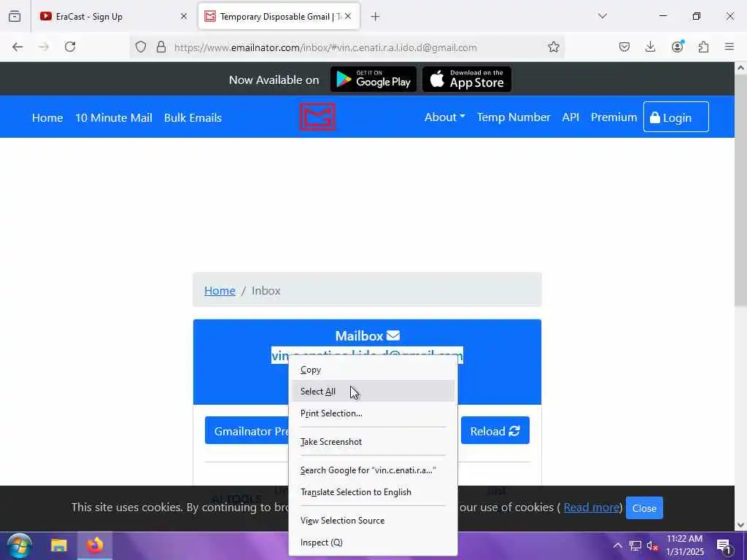This screenshot has height=560, width=747.
Task: Click the forward navigation arrow
Action: 44,47
